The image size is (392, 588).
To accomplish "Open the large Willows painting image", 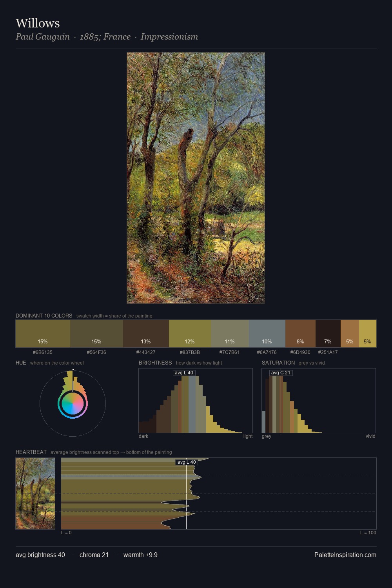I will [196, 178].
